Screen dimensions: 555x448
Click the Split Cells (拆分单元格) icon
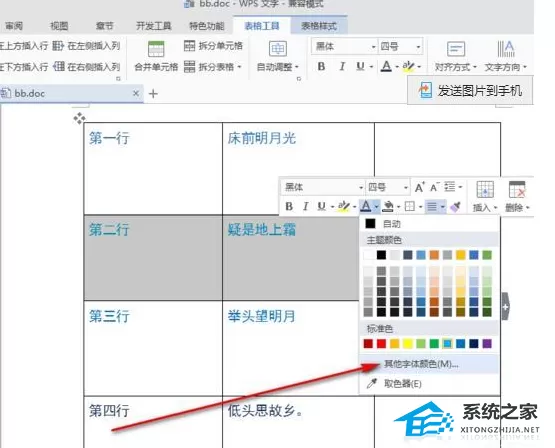189,46
